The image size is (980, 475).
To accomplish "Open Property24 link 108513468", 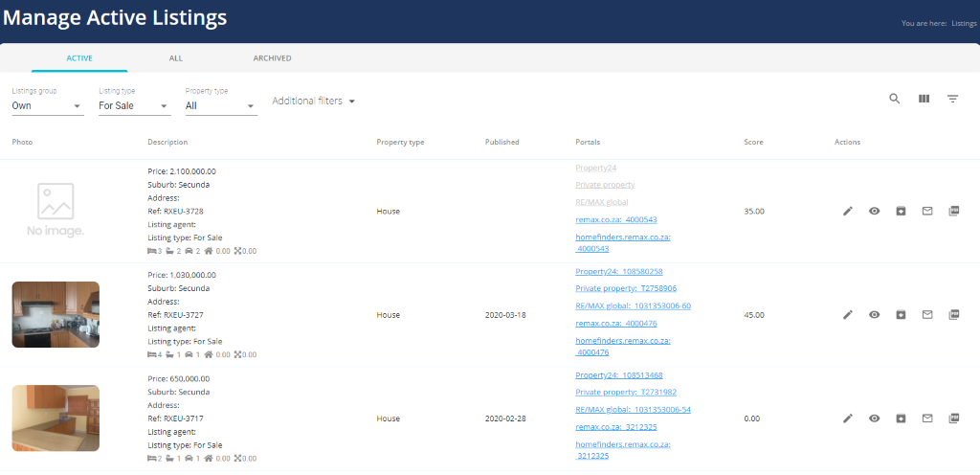I will (x=619, y=375).
